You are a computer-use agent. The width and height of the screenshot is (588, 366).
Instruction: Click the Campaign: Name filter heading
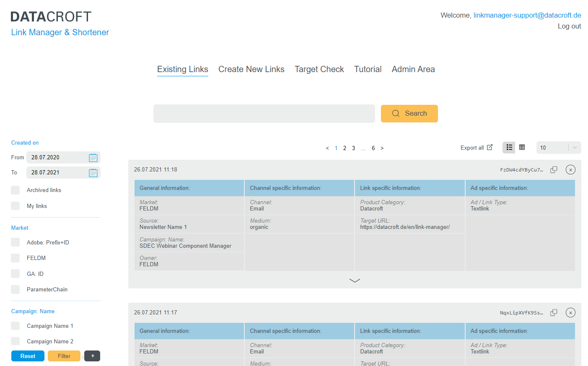[x=33, y=311]
